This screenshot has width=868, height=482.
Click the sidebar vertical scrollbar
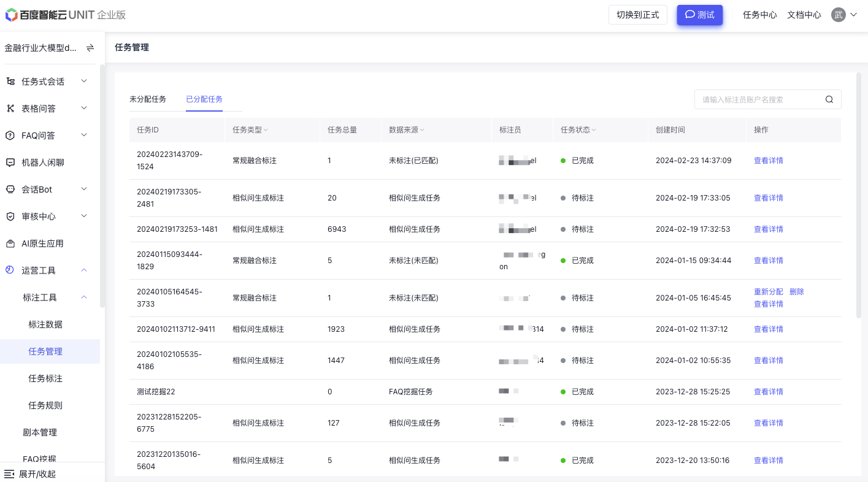102,185
